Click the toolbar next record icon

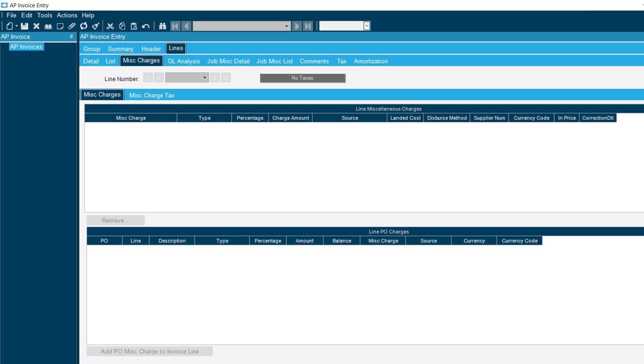[x=297, y=26]
